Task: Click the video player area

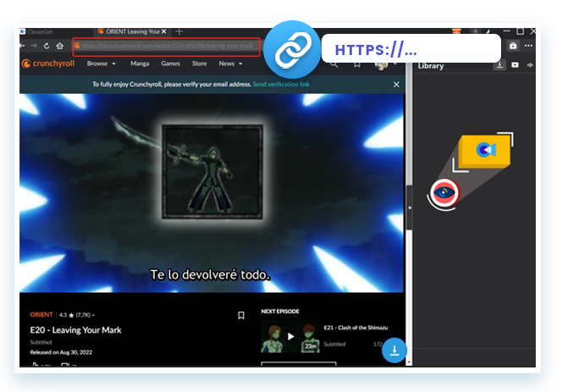Action: (212, 193)
